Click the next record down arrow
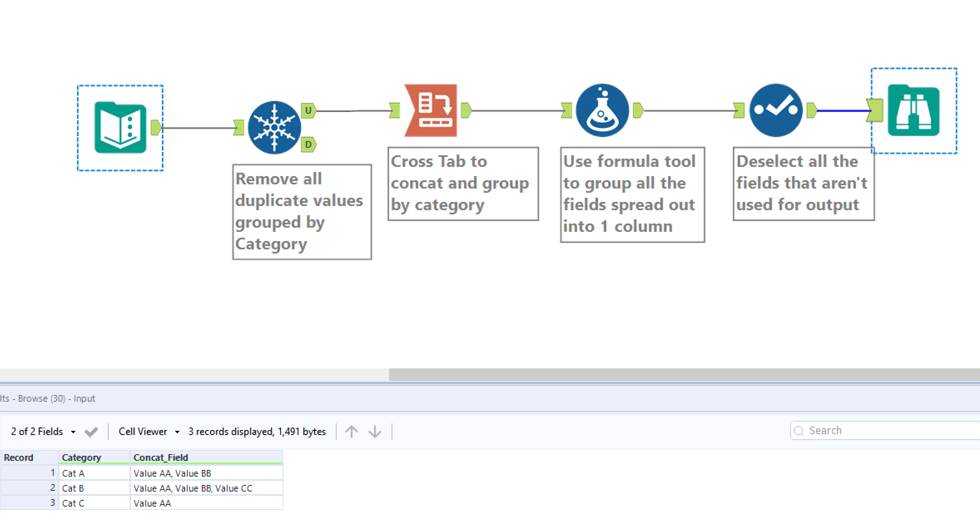This screenshot has width=980, height=517. (x=375, y=431)
